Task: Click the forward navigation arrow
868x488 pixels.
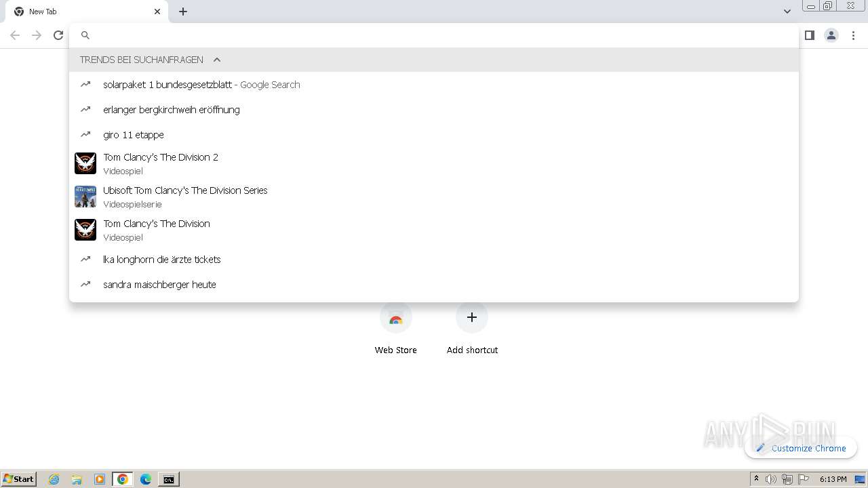Action: coord(37,35)
